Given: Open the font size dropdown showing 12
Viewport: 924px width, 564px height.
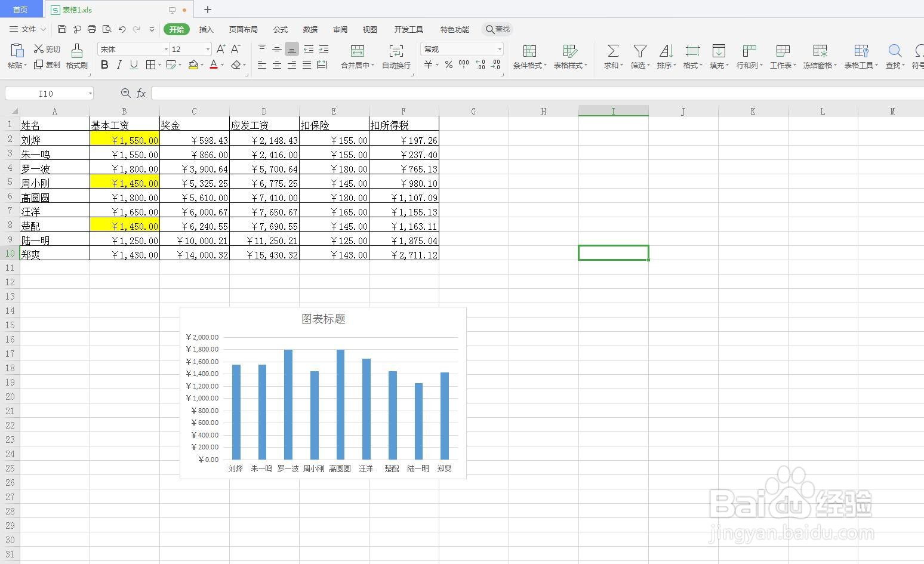Looking at the screenshot, I should [x=208, y=49].
